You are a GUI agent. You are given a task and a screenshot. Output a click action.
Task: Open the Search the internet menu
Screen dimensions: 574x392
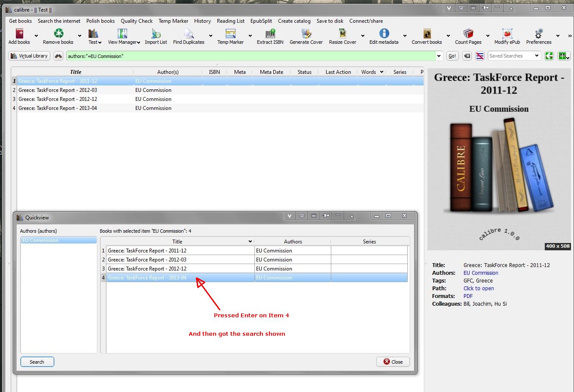(59, 21)
